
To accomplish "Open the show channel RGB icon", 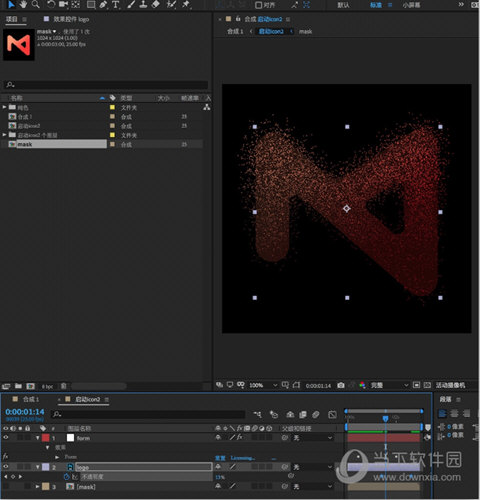I will pos(362,385).
